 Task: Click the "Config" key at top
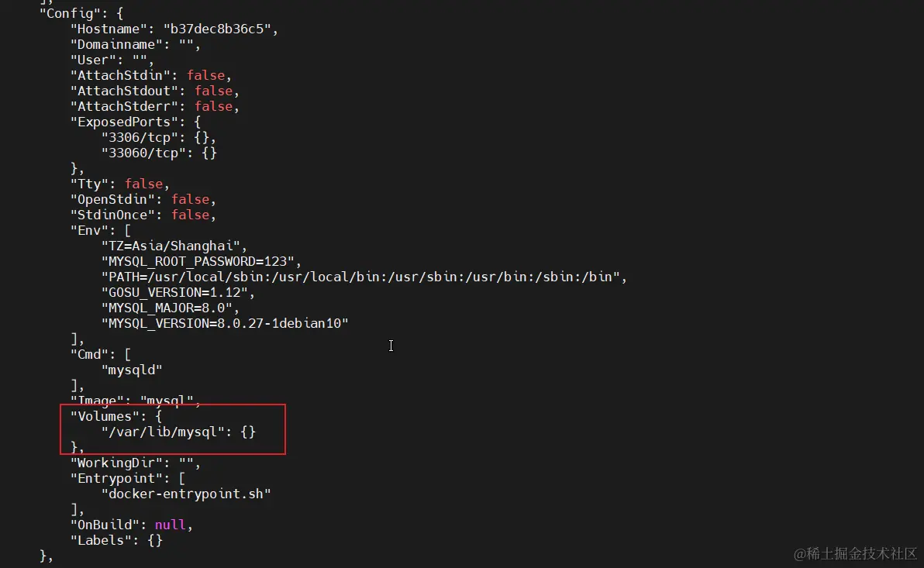point(70,13)
